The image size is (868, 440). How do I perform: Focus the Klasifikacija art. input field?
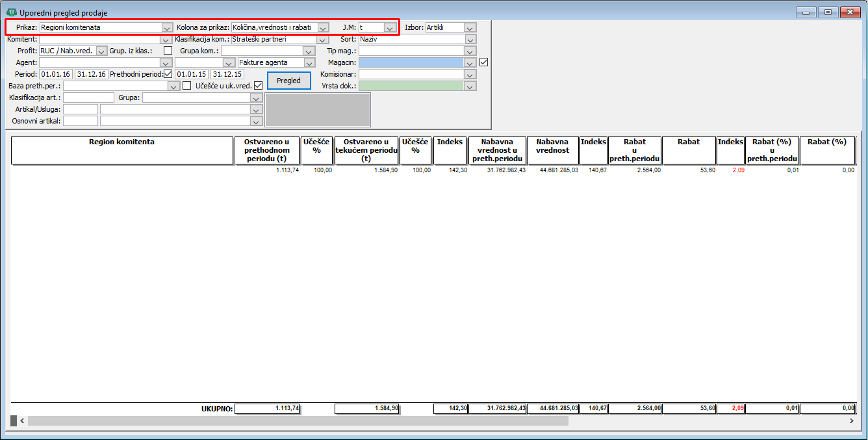88,97
